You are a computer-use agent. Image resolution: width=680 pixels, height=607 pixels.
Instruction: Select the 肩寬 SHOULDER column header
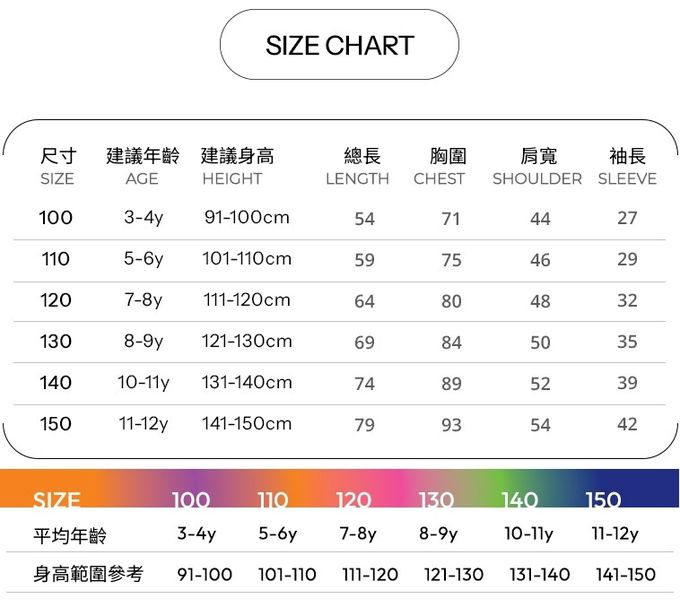(537, 167)
